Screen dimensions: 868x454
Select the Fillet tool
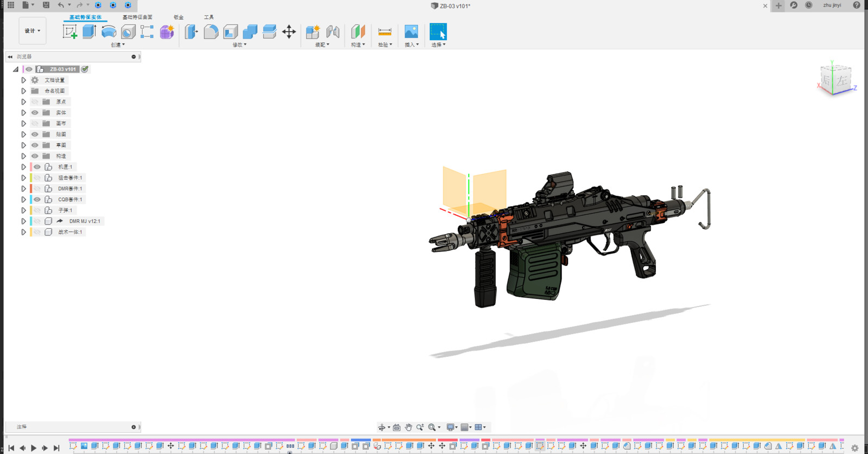click(x=211, y=31)
